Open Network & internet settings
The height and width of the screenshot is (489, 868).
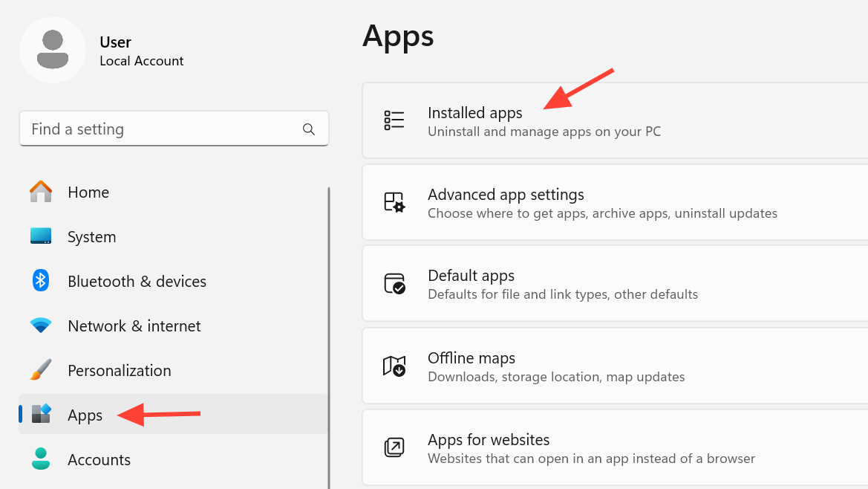pos(134,326)
